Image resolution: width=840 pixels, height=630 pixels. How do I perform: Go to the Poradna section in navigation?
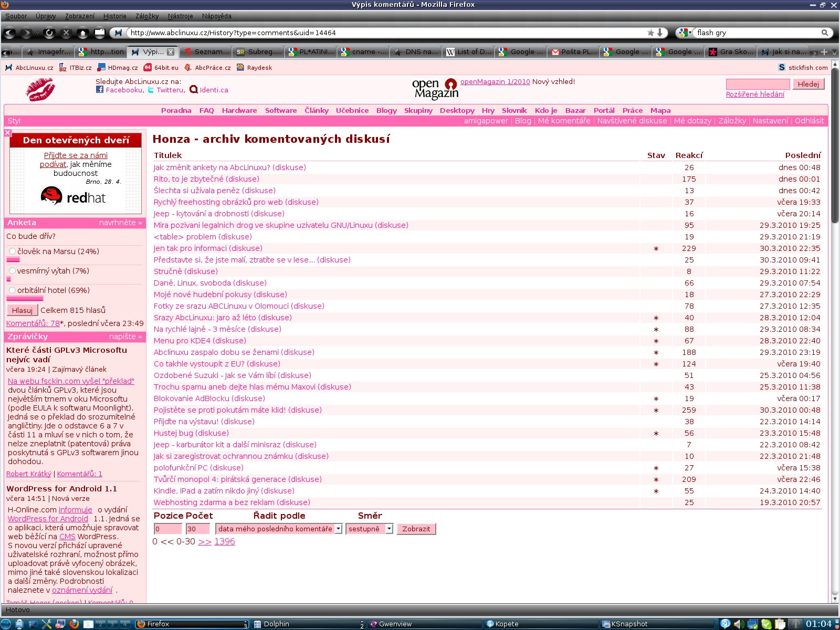point(176,110)
